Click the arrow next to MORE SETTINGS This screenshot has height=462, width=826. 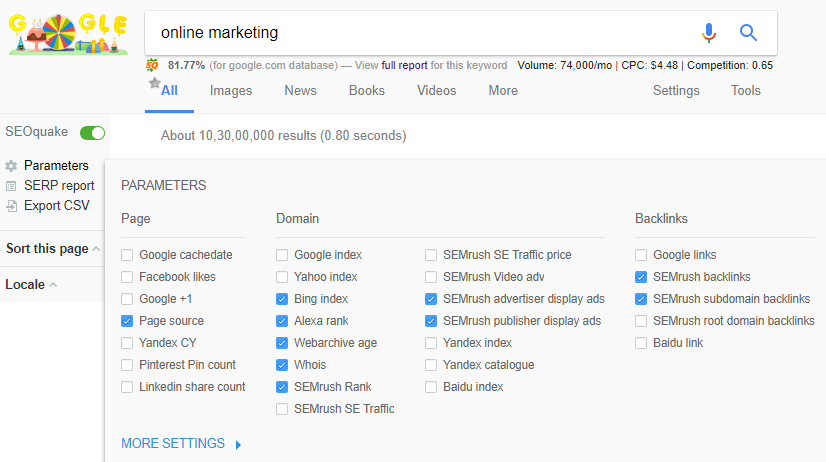[x=238, y=445]
